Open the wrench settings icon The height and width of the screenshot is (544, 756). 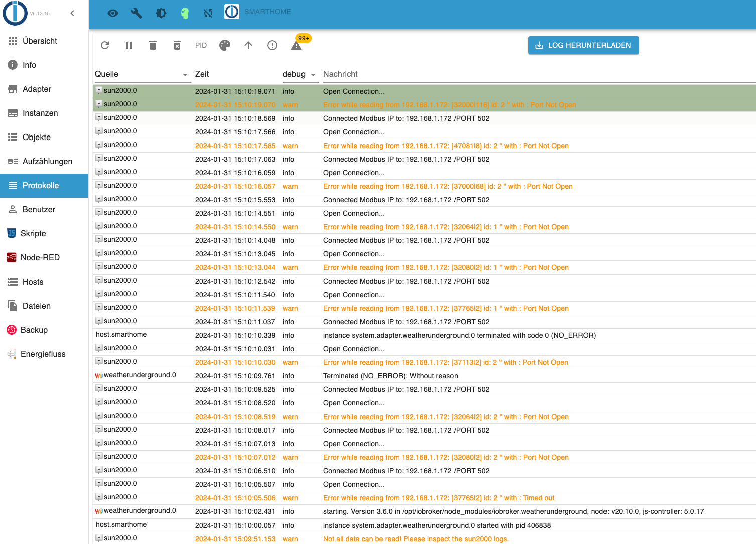(x=136, y=13)
